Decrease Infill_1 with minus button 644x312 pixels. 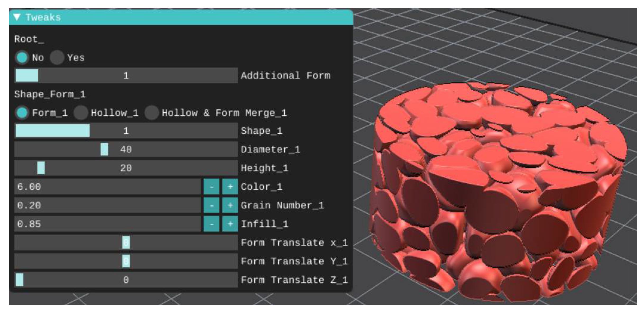[211, 224]
